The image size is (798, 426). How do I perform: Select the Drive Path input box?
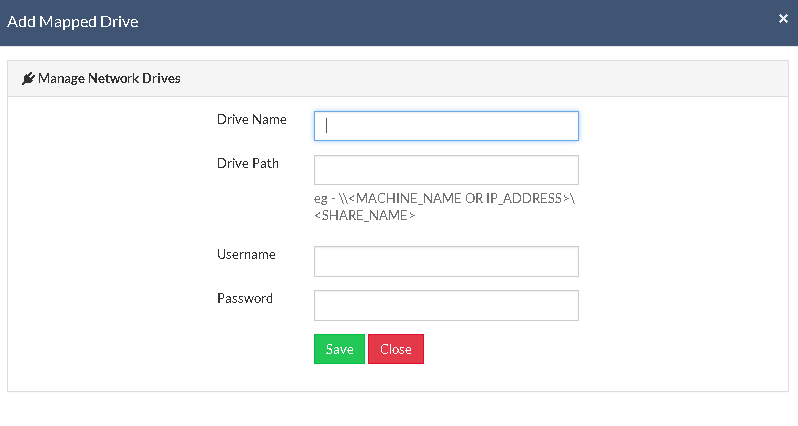pyautogui.click(x=446, y=170)
